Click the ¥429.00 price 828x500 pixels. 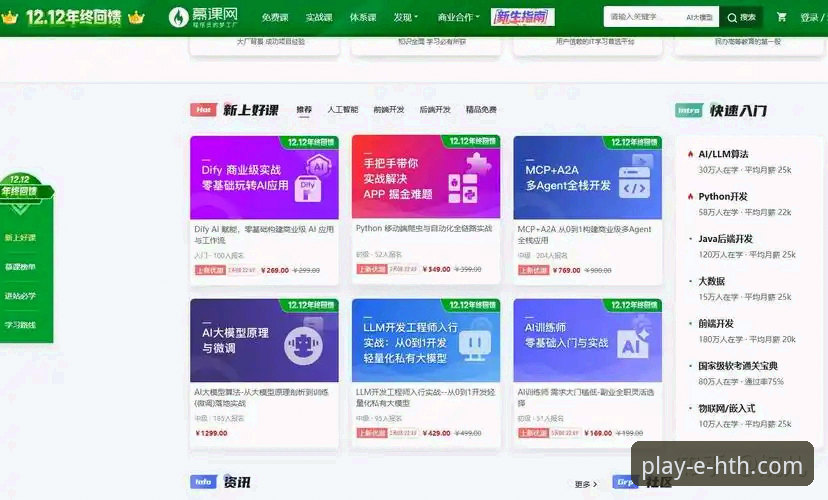click(437, 433)
